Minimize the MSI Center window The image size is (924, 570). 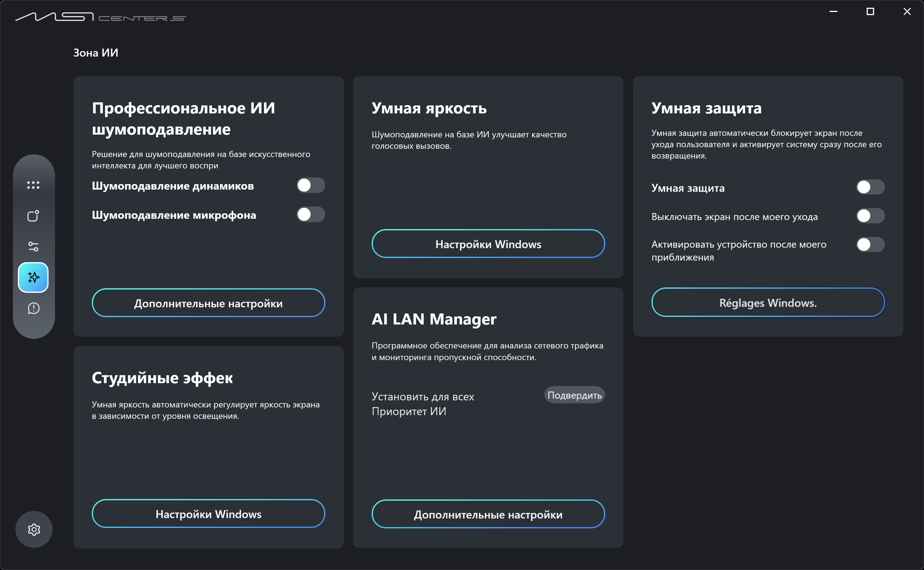[833, 12]
